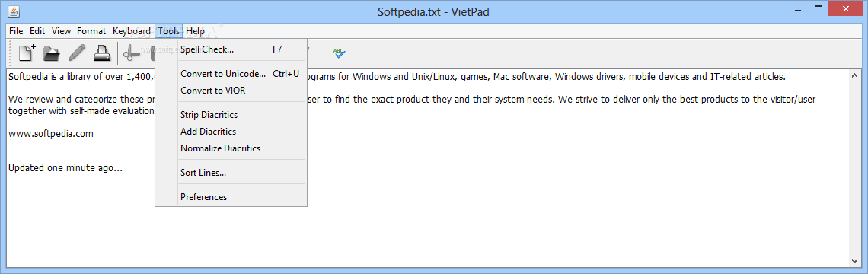Click the pencil Save icon in toolbar
This screenshot has width=868, height=274.
[x=77, y=53]
